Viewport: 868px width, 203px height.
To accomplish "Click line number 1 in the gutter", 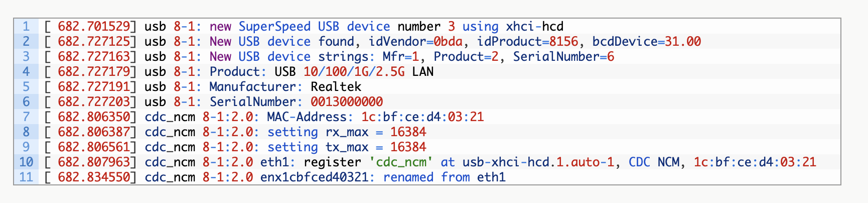I will tap(26, 26).
